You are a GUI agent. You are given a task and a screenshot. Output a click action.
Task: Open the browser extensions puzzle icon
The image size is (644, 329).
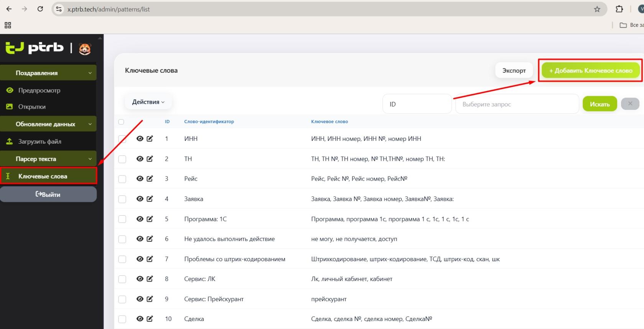click(619, 9)
